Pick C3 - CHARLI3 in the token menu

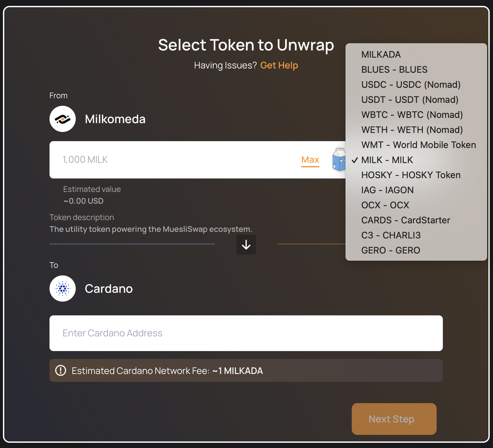(x=391, y=235)
